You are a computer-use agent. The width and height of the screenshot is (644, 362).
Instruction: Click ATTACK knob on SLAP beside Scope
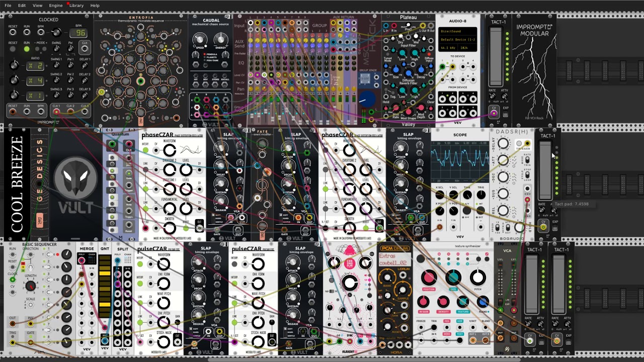click(x=400, y=148)
